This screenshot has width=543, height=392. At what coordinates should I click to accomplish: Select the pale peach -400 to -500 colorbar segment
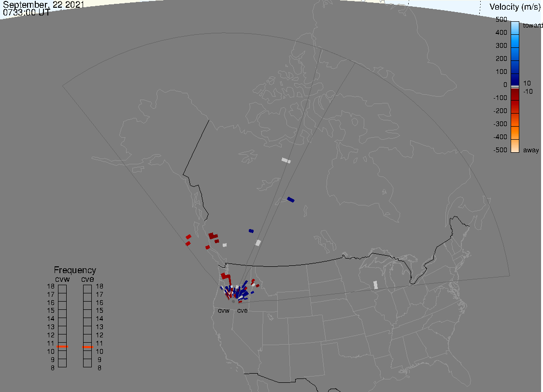(x=515, y=146)
